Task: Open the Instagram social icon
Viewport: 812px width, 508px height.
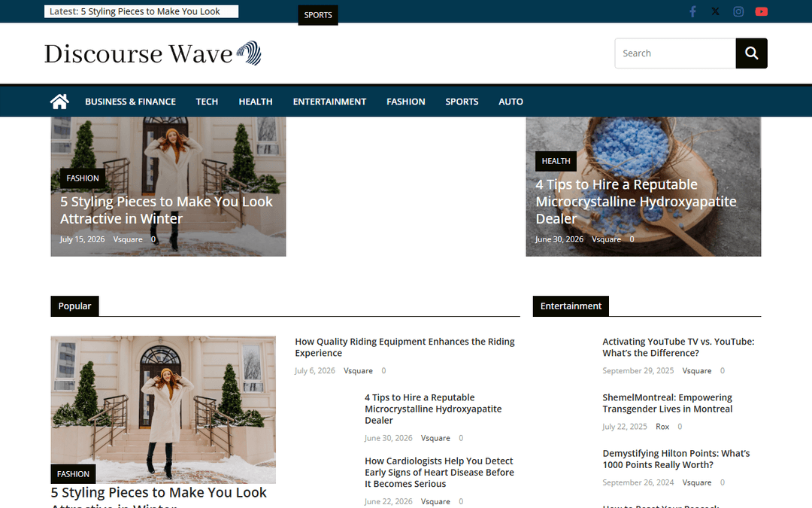Action: [x=738, y=11]
